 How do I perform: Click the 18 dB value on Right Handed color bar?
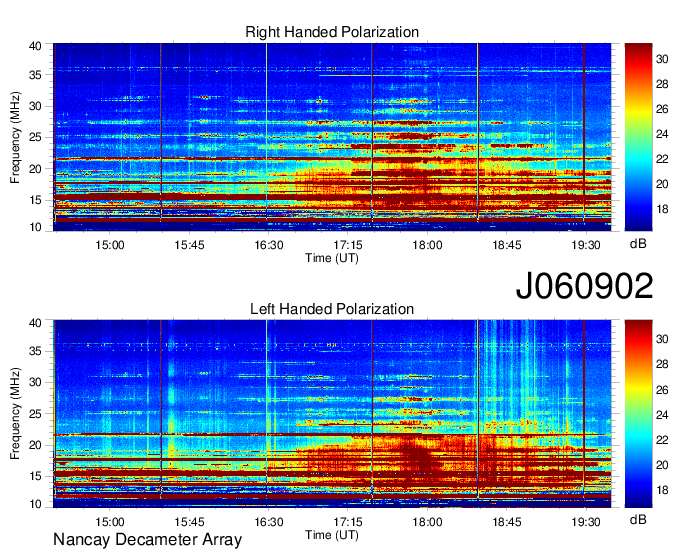tap(662, 209)
